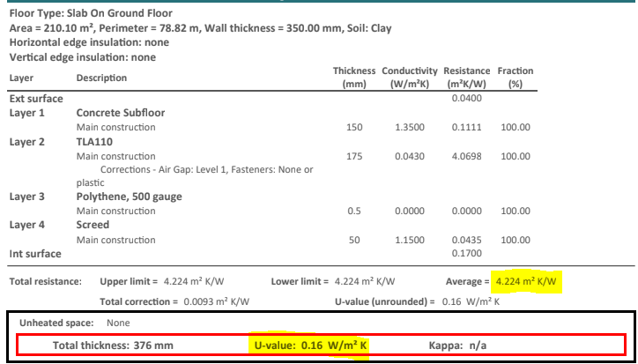The height and width of the screenshot is (364, 638).
Task: Click the 'Lower limit =' label
Action: 300,281
